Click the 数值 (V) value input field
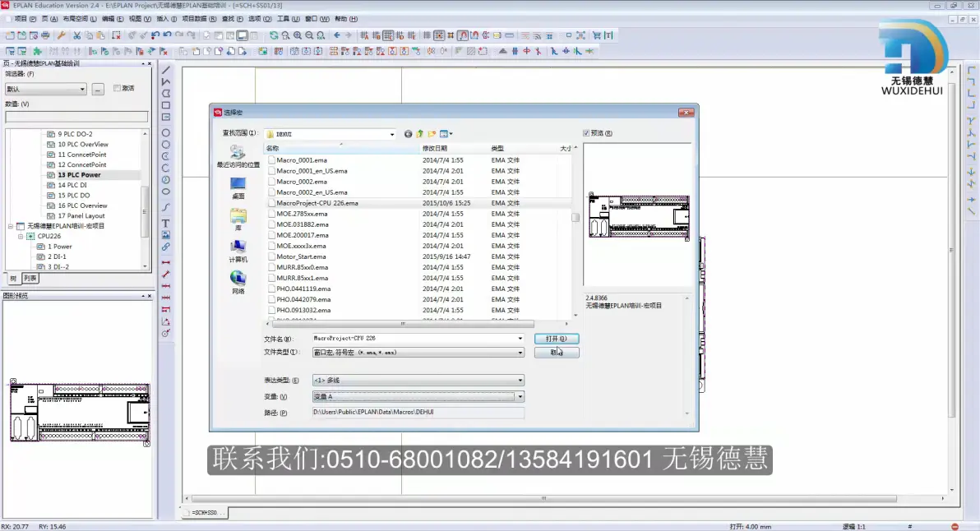Image resolution: width=980 pixels, height=531 pixels. (77, 117)
